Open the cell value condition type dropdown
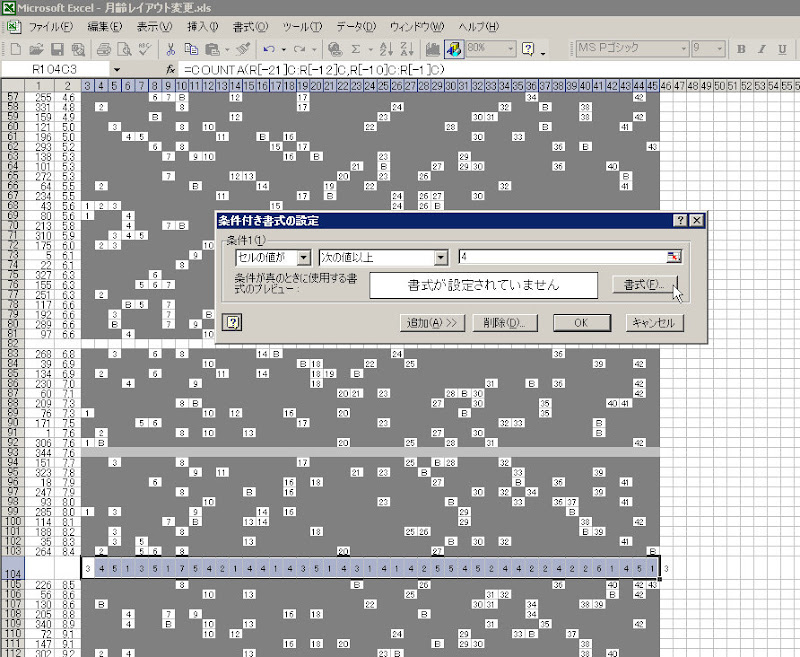Viewport: 800px width, 657px height. tap(304, 258)
